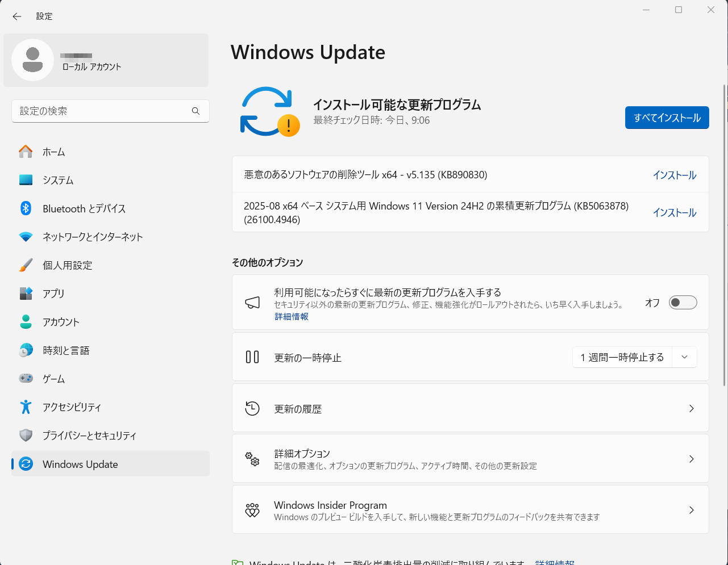Open 個人用設定 page

tap(110, 265)
